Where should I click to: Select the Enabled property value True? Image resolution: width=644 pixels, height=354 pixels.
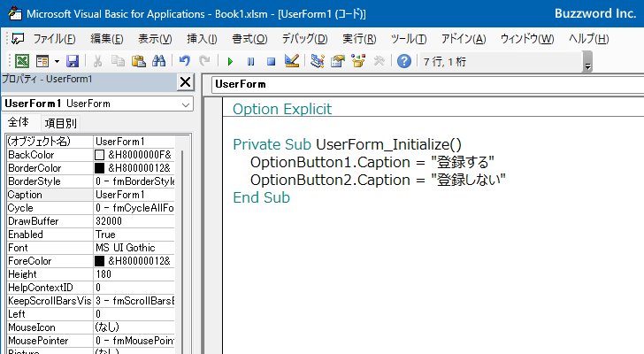coord(134,235)
